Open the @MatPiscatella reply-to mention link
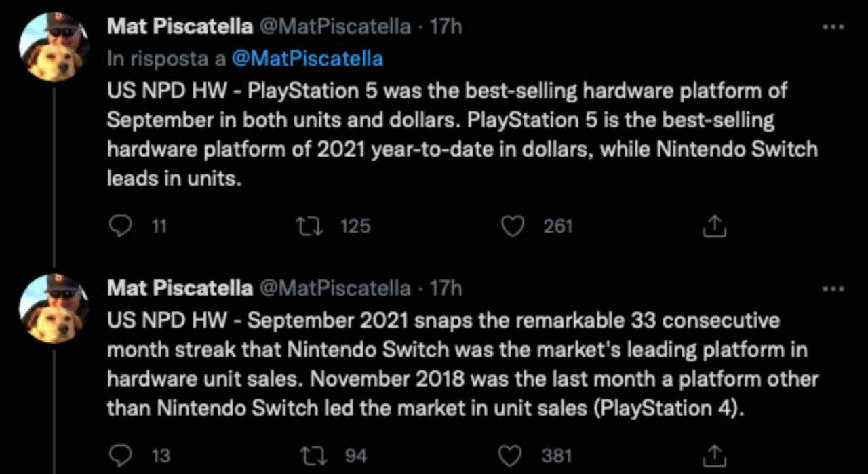The image size is (868, 474). coord(307,58)
